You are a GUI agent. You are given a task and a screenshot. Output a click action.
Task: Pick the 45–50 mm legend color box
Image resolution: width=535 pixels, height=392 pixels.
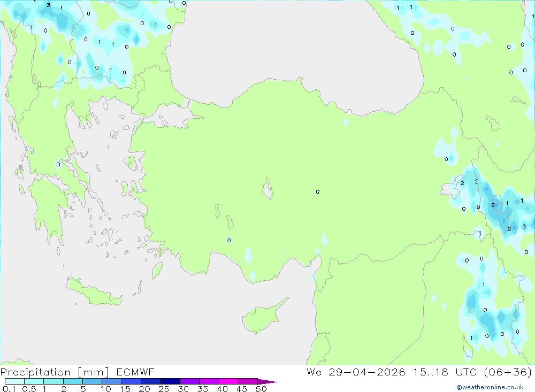click(x=248, y=381)
